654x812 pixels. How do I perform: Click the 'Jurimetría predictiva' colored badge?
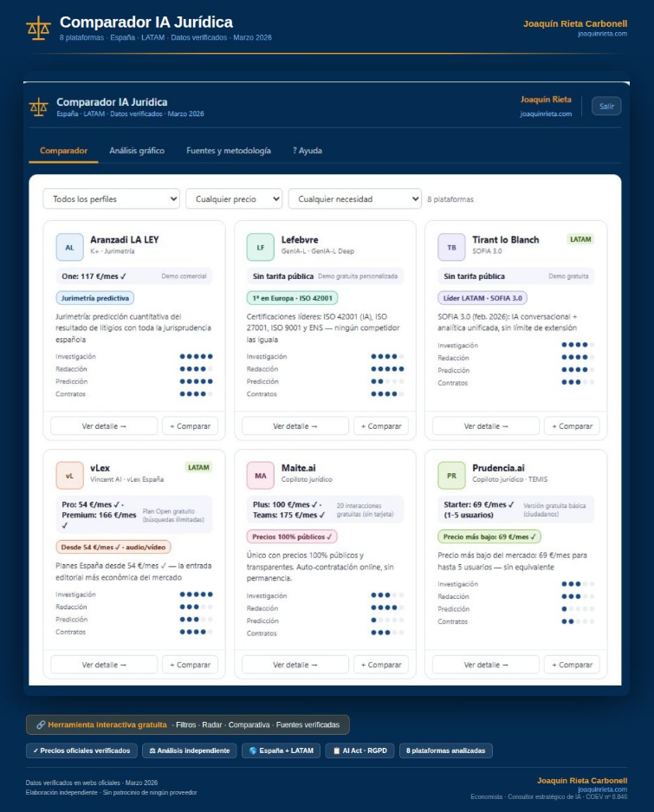pos(94,298)
